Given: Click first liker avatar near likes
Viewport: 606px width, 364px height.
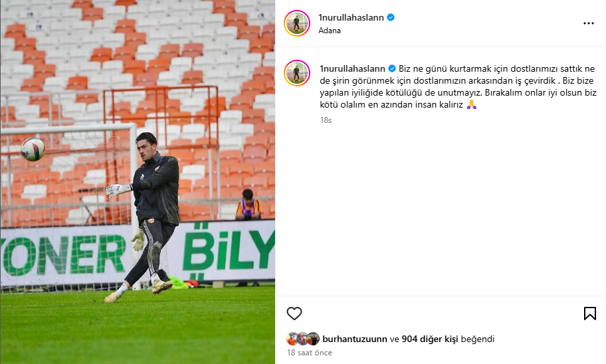Looking at the screenshot, I should point(292,339).
